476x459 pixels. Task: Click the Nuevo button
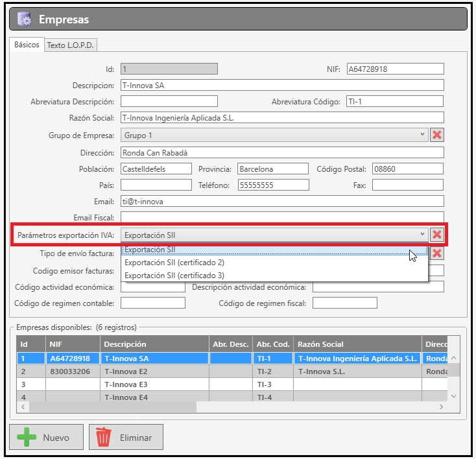(x=47, y=437)
